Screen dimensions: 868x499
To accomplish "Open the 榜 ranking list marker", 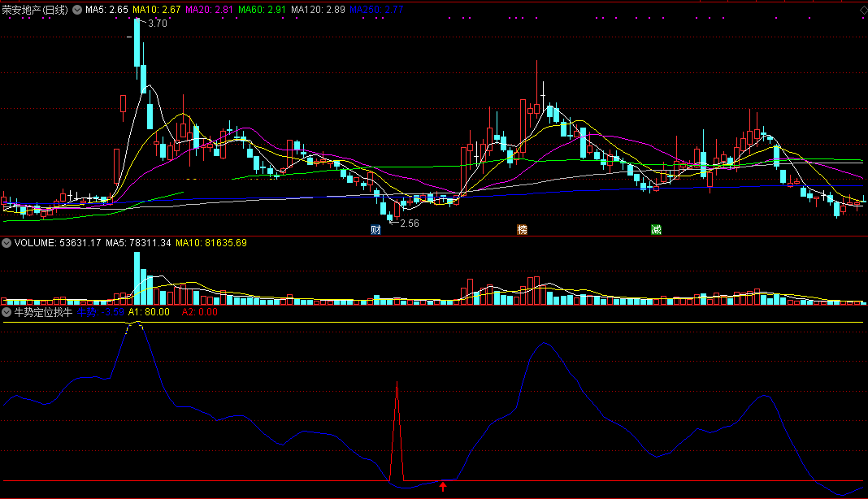I will click(522, 230).
